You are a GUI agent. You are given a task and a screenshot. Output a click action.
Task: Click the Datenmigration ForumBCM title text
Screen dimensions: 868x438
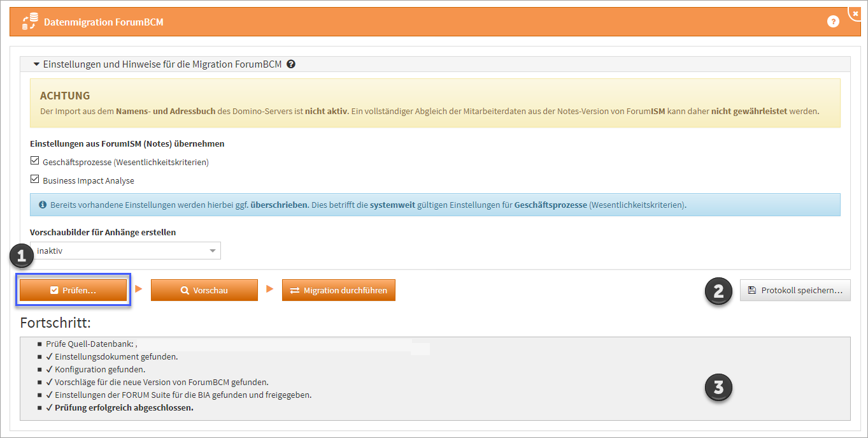(104, 22)
